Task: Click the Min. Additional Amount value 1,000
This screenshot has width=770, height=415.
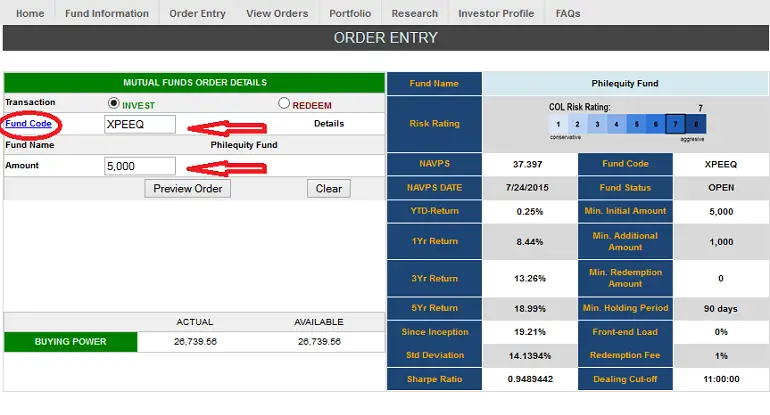Action: tap(721, 242)
